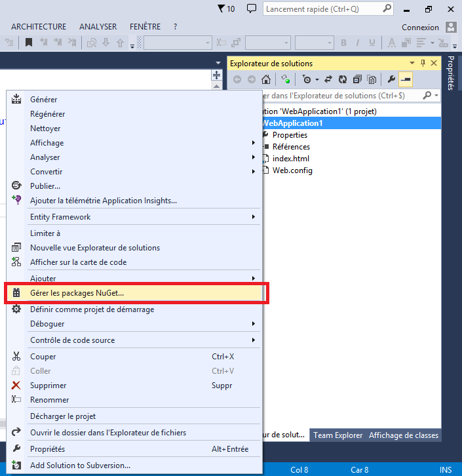The width and height of the screenshot is (462, 476).
Task: Click the Connexion sign-in link
Action: (420, 28)
